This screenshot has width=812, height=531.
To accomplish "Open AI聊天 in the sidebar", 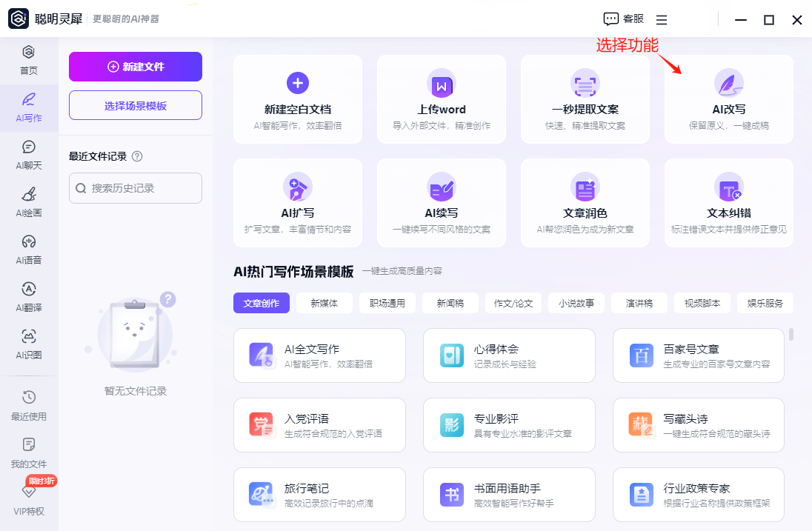I will (29, 155).
